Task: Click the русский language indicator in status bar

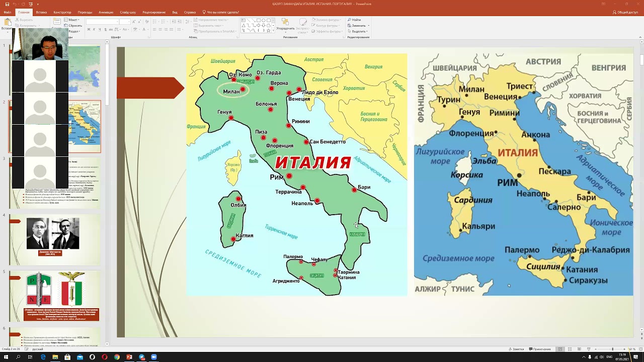Action: 38,349
